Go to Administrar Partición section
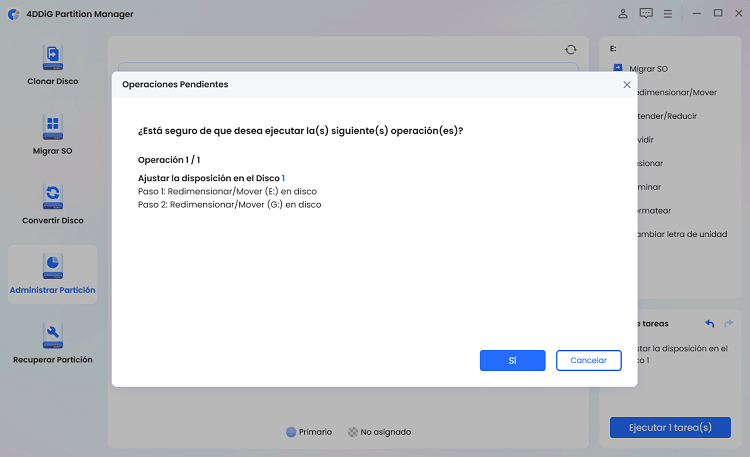Image resolution: width=750 pixels, height=457 pixels. click(x=53, y=273)
